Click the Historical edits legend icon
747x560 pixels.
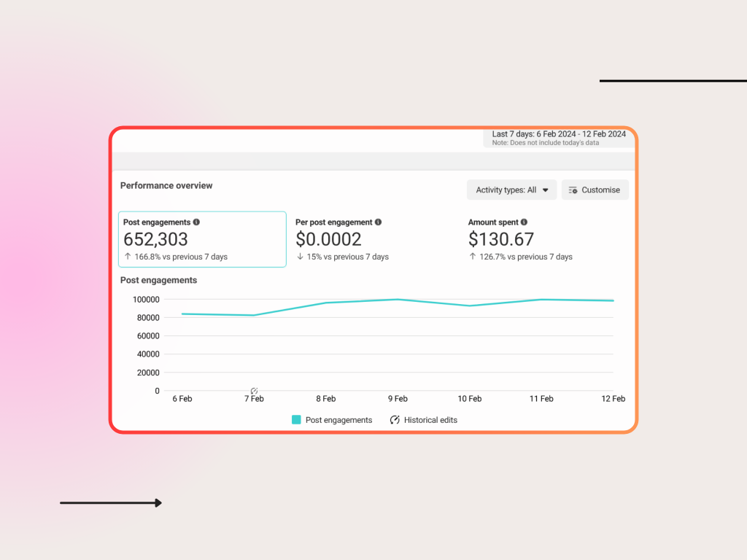click(395, 419)
